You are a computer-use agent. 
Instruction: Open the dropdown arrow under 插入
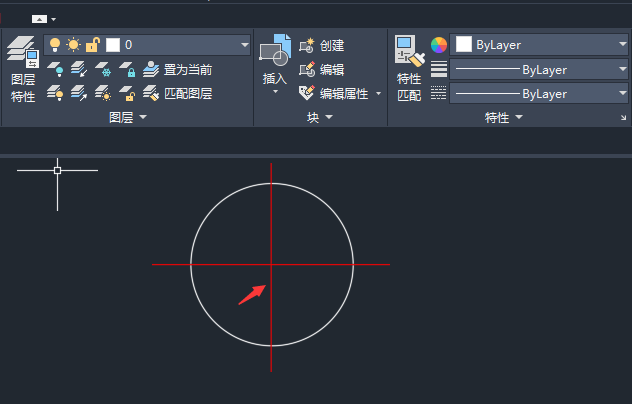click(x=275, y=92)
